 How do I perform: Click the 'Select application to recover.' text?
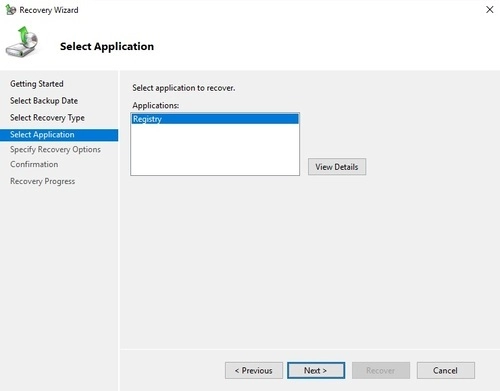184,88
